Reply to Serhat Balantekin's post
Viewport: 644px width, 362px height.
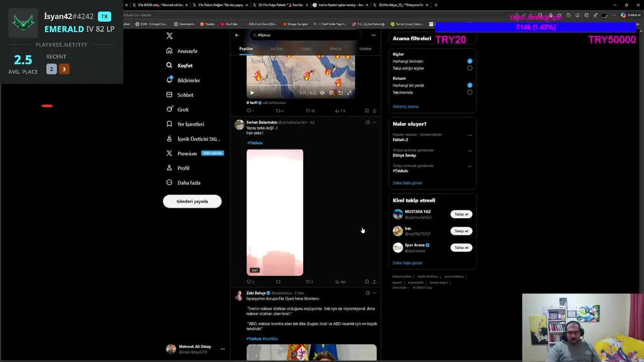click(x=250, y=282)
